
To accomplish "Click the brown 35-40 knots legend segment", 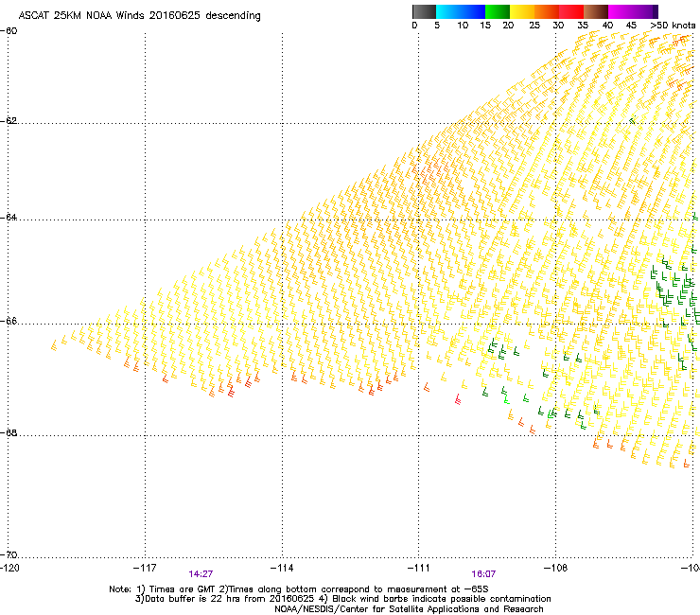I will 596,11.
